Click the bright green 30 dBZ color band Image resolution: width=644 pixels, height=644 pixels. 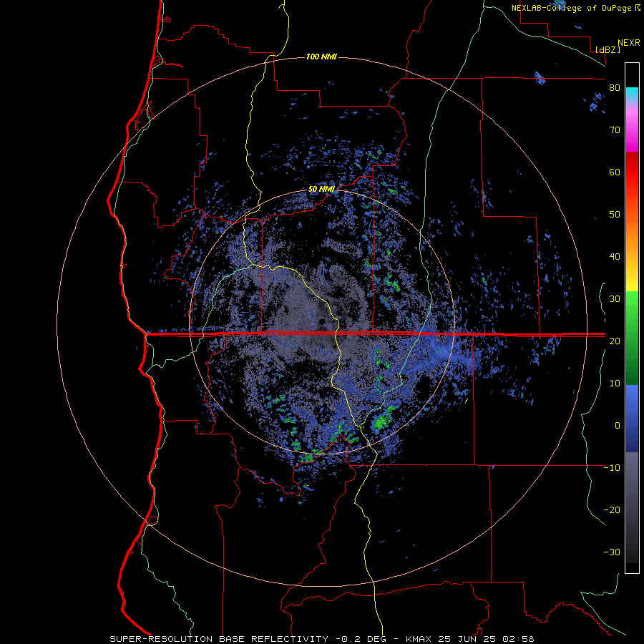coord(632,302)
